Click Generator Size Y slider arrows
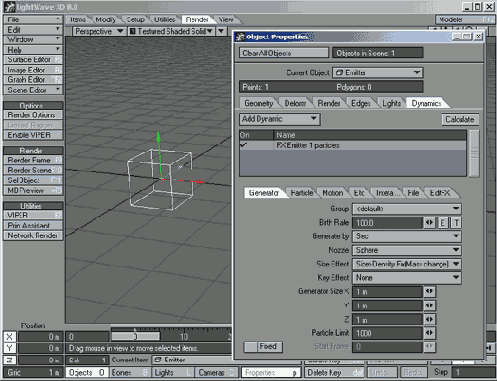The height and width of the screenshot is (381, 497). [x=429, y=305]
